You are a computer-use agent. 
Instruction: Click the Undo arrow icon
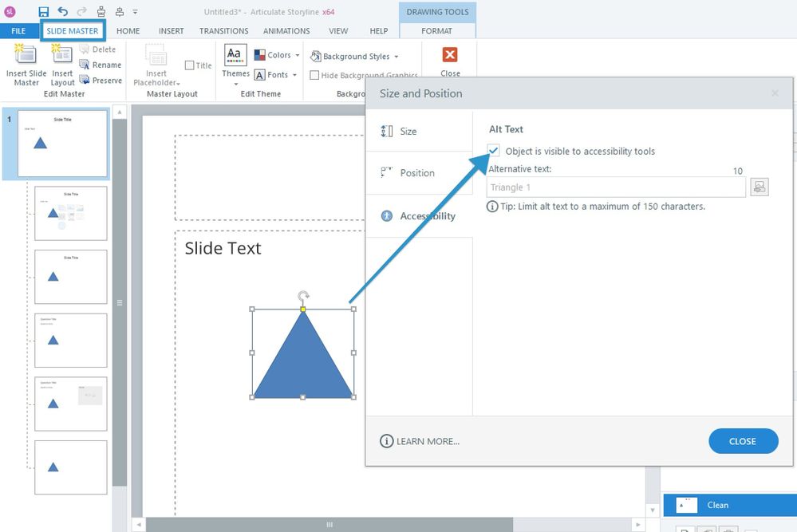(x=63, y=12)
